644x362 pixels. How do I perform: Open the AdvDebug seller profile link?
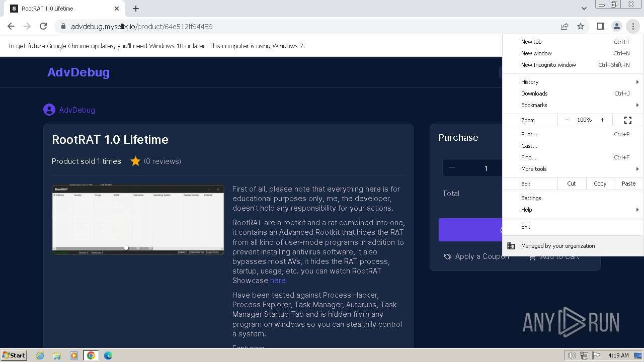77,110
